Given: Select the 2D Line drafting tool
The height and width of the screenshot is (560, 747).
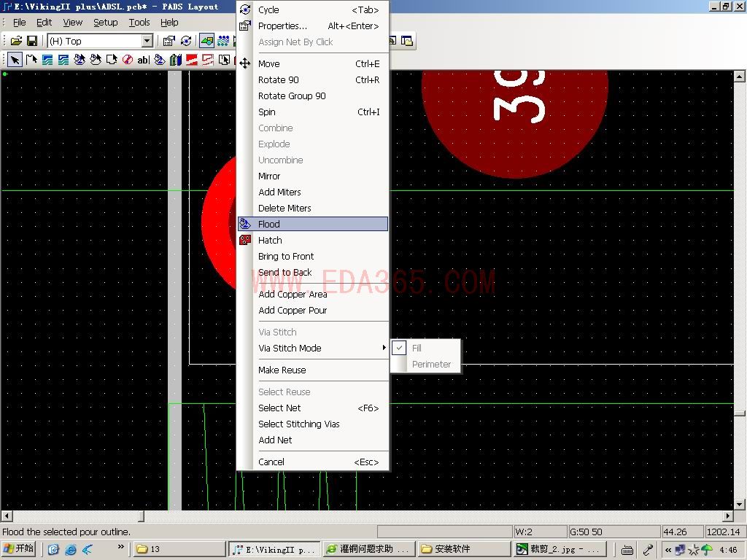Looking at the screenshot, I should [x=31, y=60].
